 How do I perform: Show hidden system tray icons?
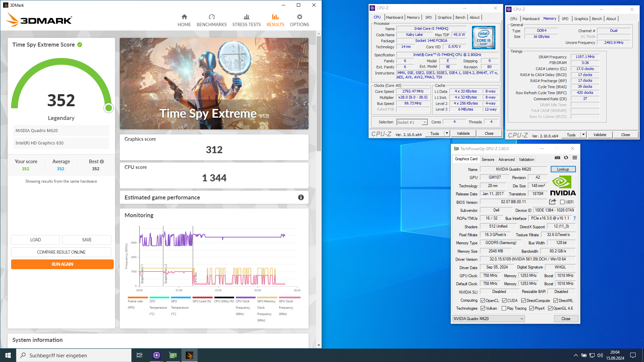click(576, 355)
